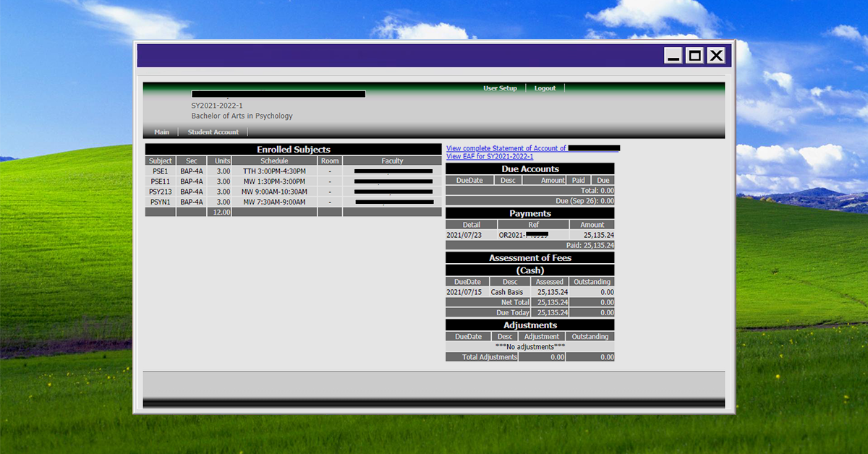Select the PSE1 subject row
This screenshot has height=454, width=868.
point(161,171)
